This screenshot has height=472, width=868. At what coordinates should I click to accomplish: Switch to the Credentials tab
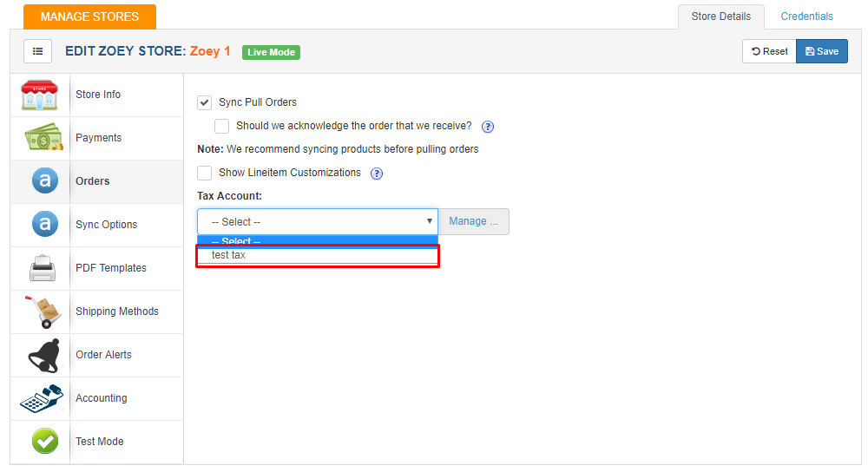click(x=806, y=16)
